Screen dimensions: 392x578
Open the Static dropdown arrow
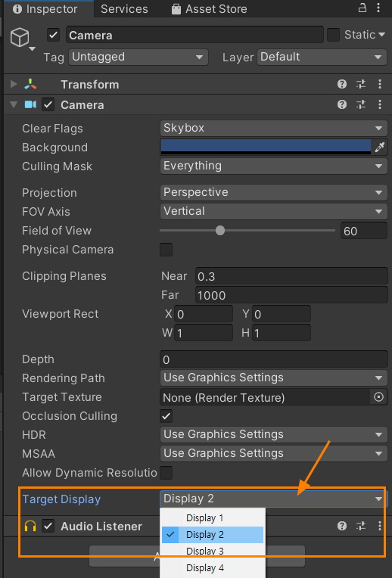[x=381, y=35]
